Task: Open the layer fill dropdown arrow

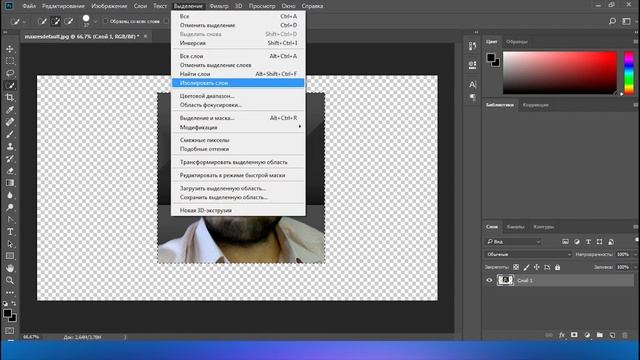Action: click(635, 267)
